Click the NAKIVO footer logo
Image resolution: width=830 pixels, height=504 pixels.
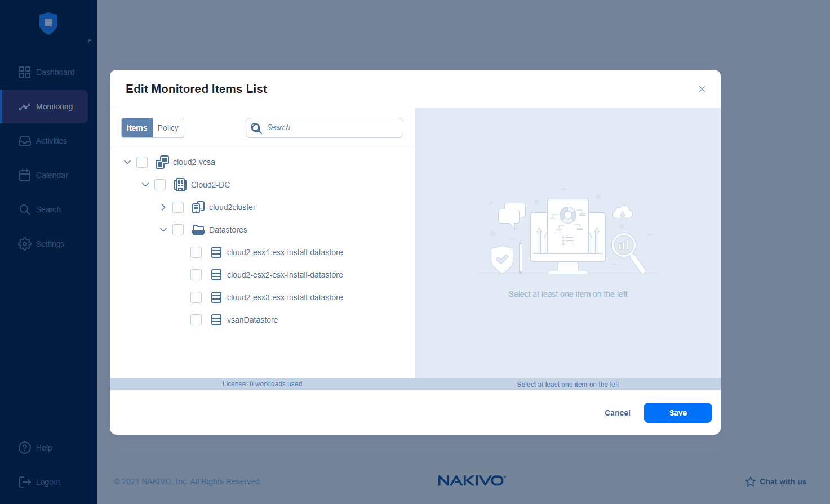[472, 480]
